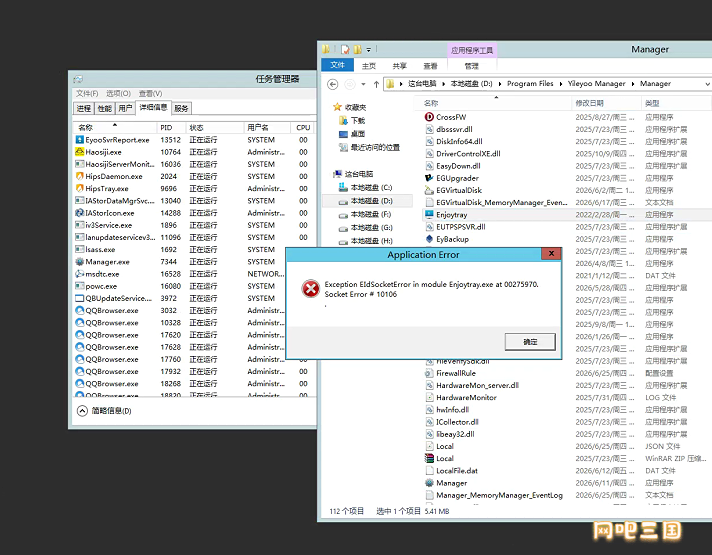Switch to the 用户 tab
Image resolution: width=712 pixels, height=555 pixels.
click(125, 109)
